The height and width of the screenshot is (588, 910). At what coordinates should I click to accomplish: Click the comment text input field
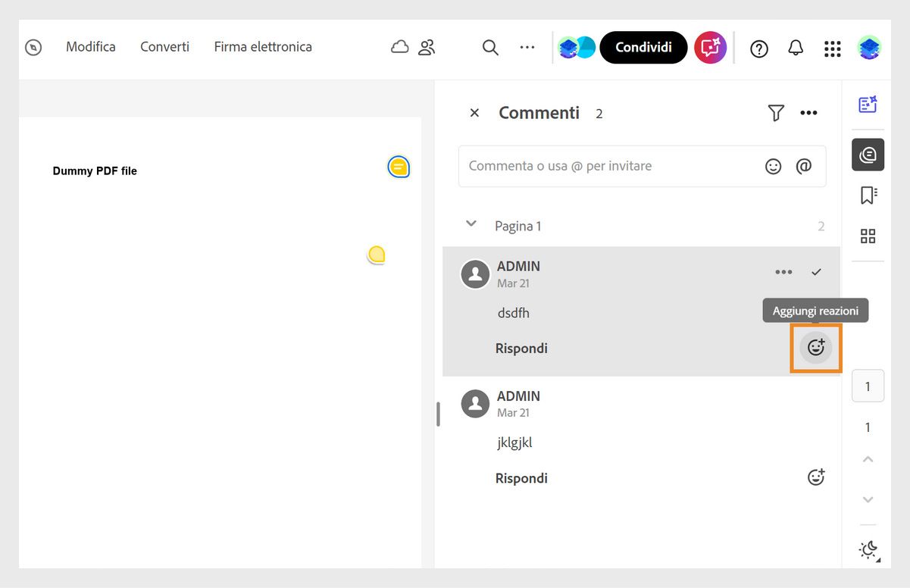606,166
